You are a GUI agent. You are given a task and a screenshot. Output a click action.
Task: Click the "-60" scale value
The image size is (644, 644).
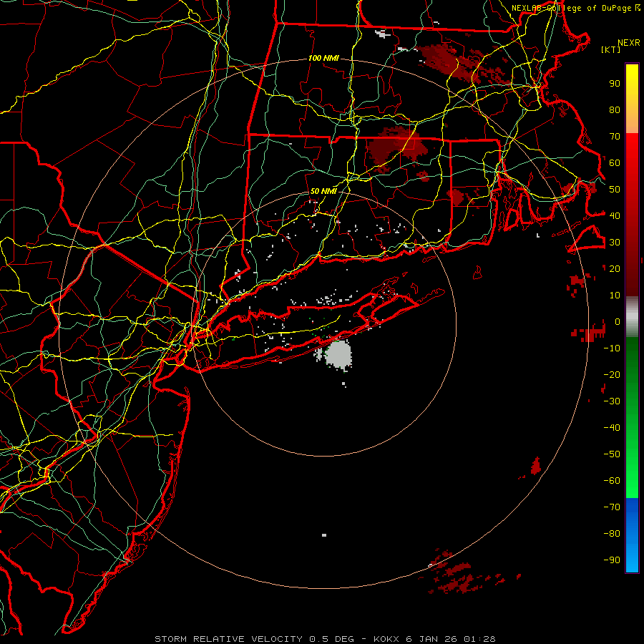[612, 481]
